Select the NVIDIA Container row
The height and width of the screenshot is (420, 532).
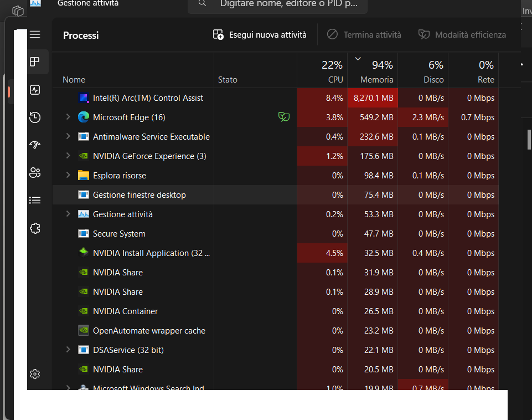pos(276,311)
